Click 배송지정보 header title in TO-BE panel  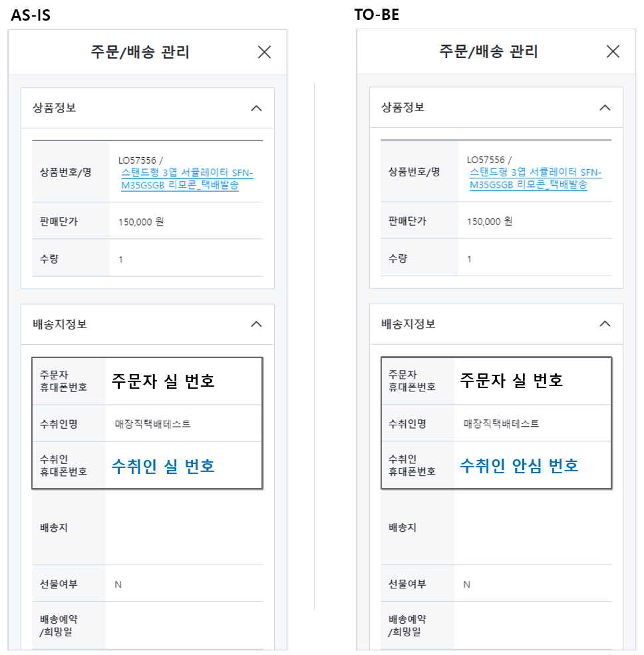tap(408, 324)
